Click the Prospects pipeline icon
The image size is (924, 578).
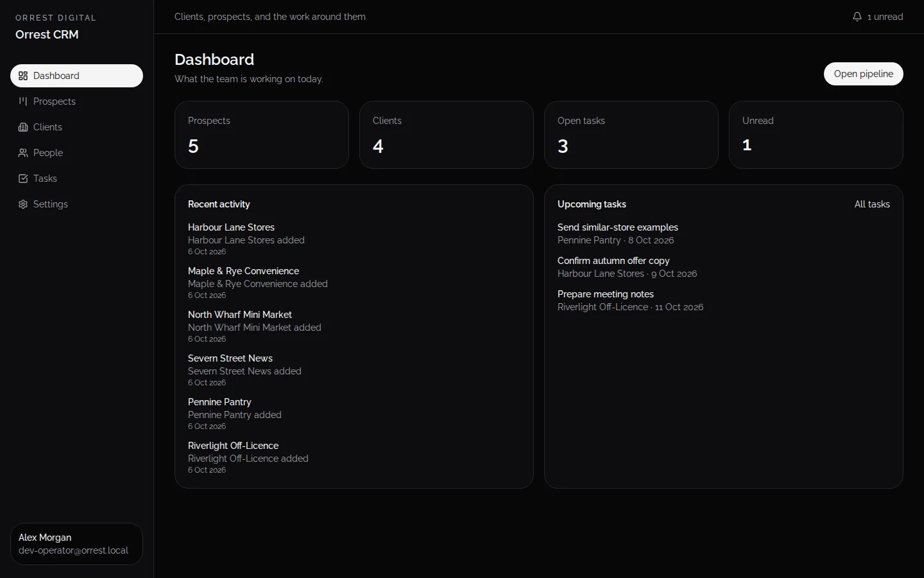(x=23, y=101)
